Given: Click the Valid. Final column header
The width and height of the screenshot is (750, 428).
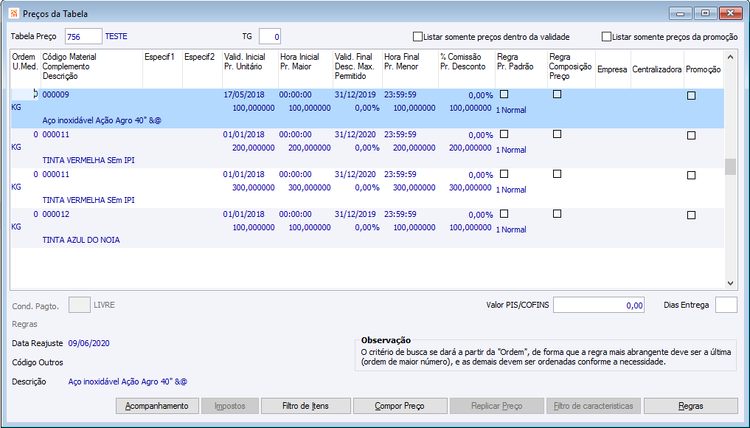Looking at the screenshot, I should pos(353,57).
